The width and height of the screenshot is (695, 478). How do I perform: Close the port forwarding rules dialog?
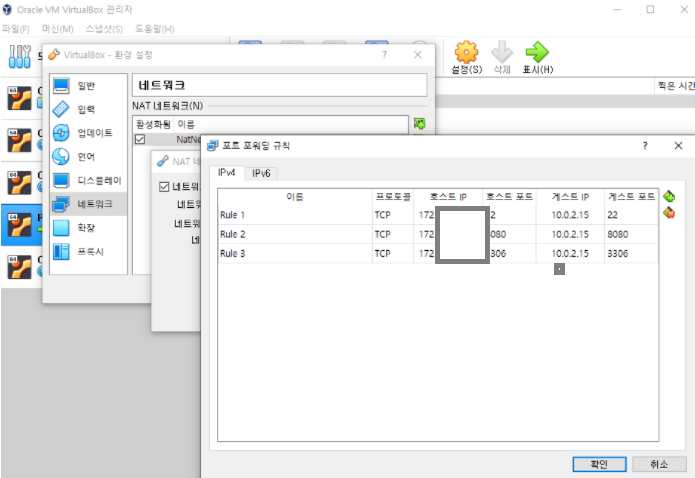click(678, 146)
